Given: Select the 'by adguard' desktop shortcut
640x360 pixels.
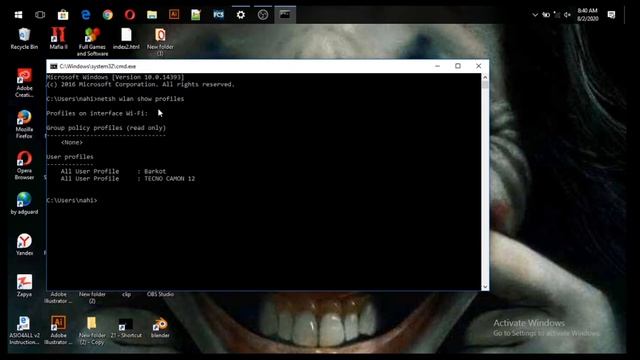Looking at the screenshot, I should coord(24,203).
